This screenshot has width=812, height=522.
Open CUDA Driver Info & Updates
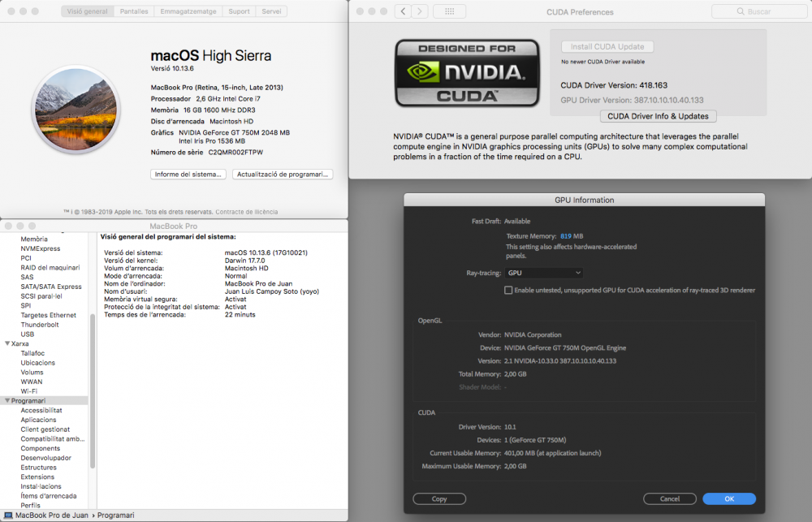point(659,117)
